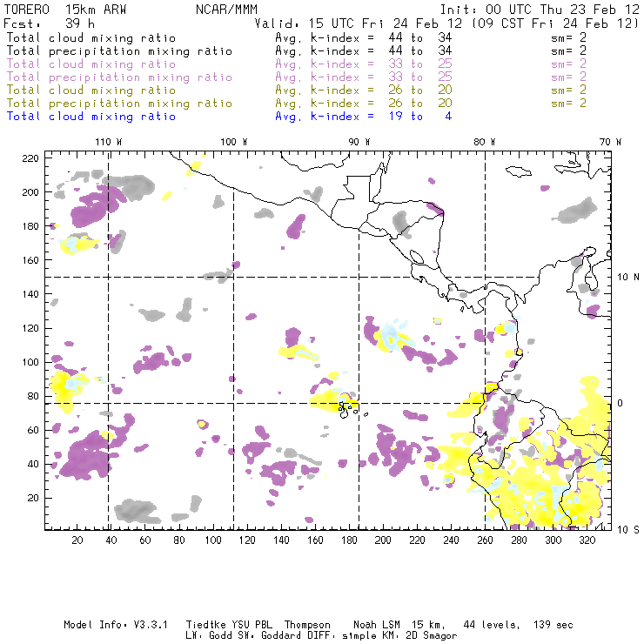Click the "TORERO 15km ARW" title text
Viewport: 644px width, 644px height.
[x=65, y=10]
